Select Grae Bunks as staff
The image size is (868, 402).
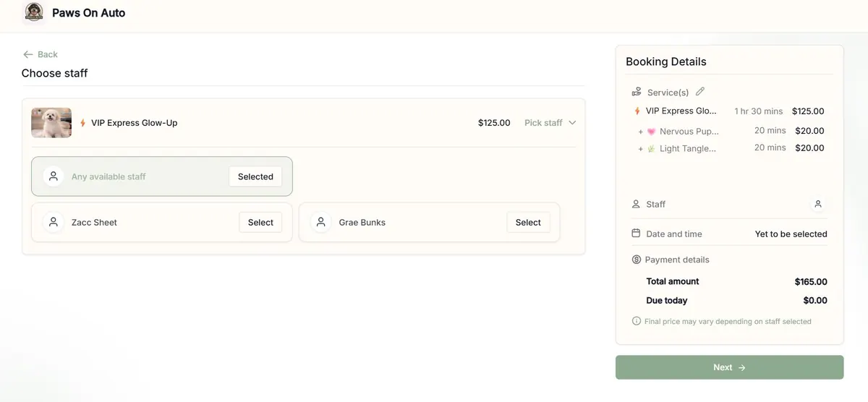pos(528,222)
